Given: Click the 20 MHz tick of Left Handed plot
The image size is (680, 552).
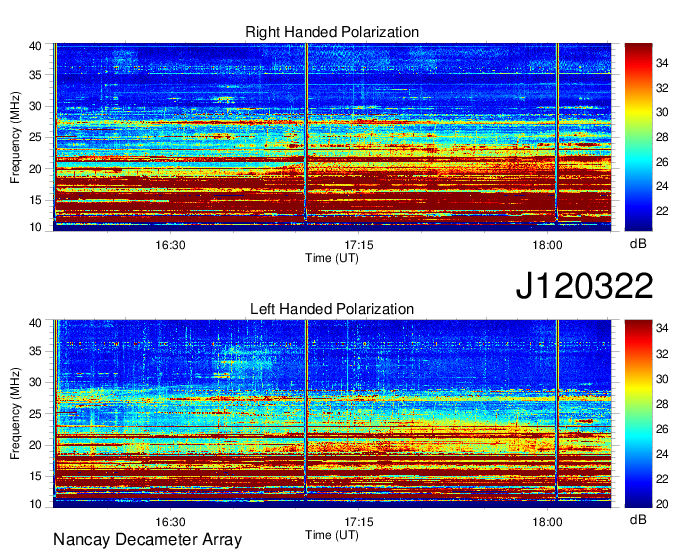Looking at the screenshot, I should (x=36, y=445).
